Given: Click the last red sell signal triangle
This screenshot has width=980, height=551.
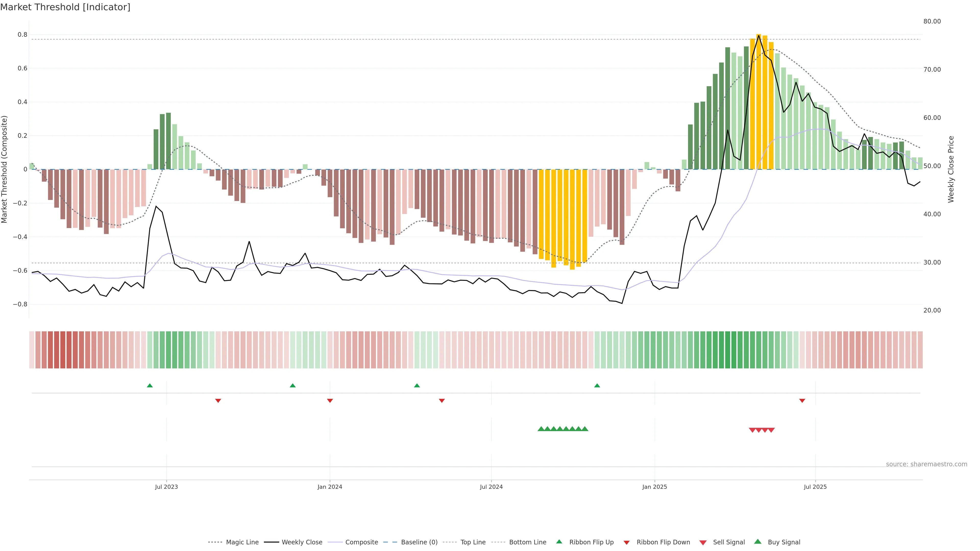Looking at the screenshot, I should point(771,430).
